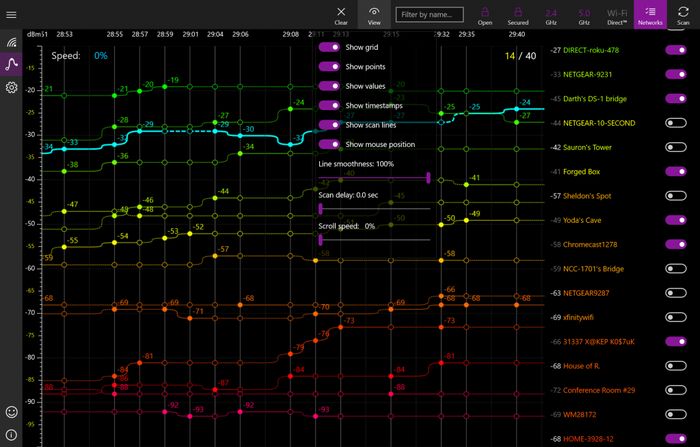Turn off Show timestamps switch
Screen dimensions: 700x447
329,105
